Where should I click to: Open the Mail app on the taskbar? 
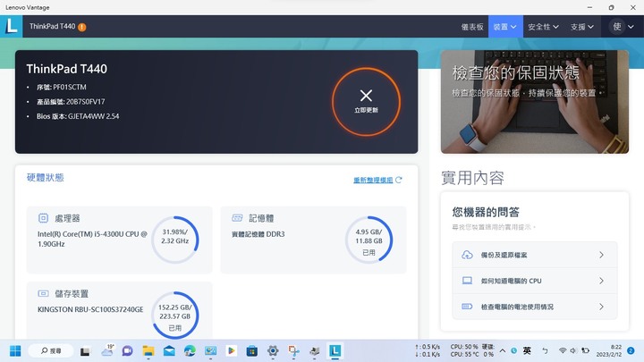pos(169,351)
